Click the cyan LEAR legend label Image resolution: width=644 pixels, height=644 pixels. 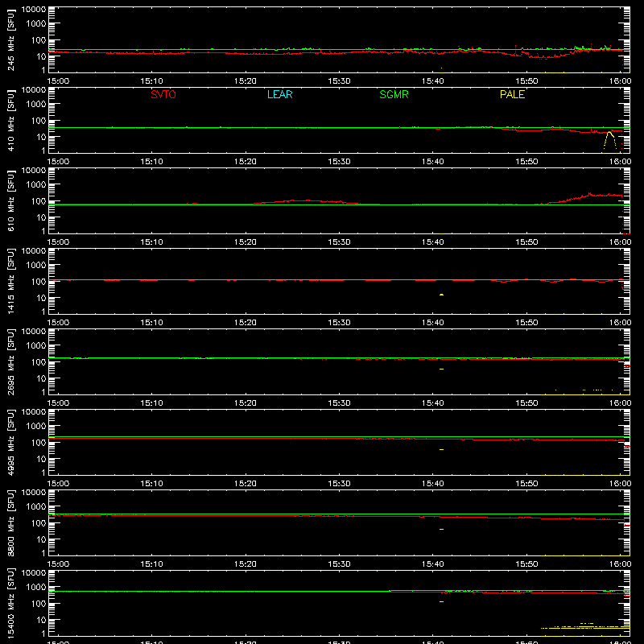(279, 94)
